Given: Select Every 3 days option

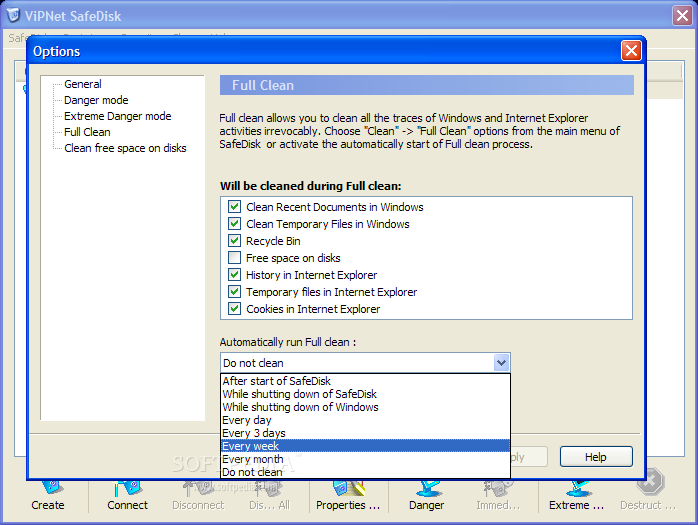Looking at the screenshot, I should pos(365,433).
